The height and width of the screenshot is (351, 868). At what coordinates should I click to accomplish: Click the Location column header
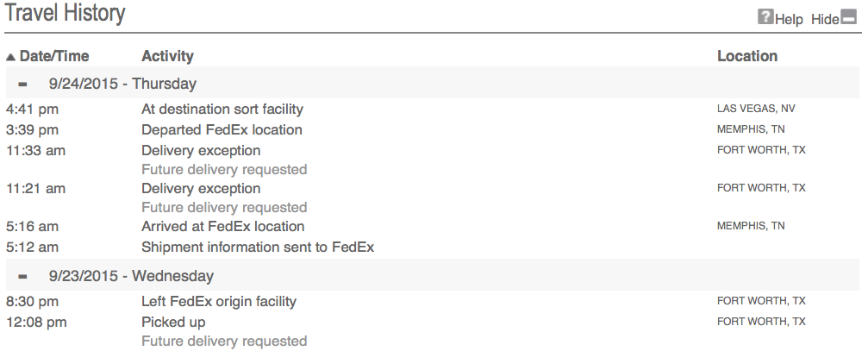click(747, 56)
